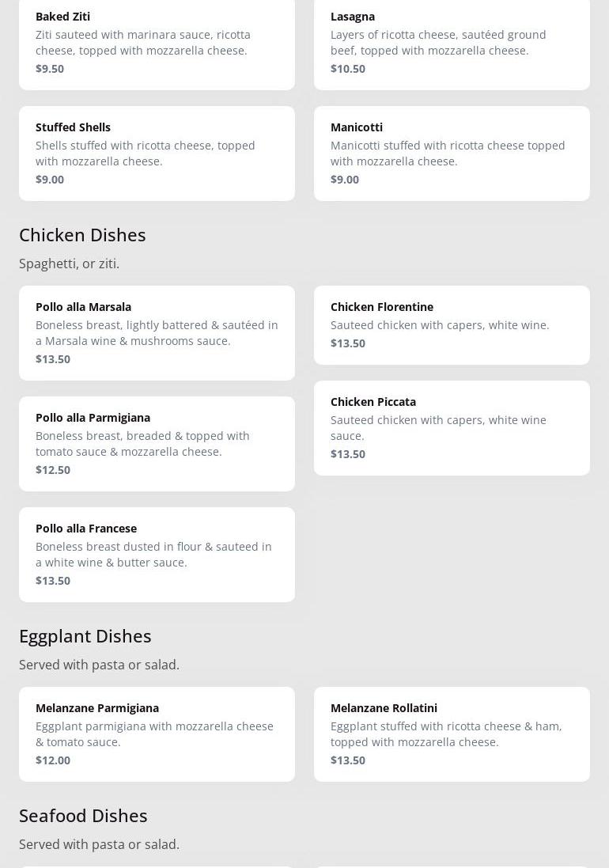The height and width of the screenshot is (868, 609).
Task: Click the $10.50 price on Lasagna
Action: pyautogui.click(x=348, y=69)
